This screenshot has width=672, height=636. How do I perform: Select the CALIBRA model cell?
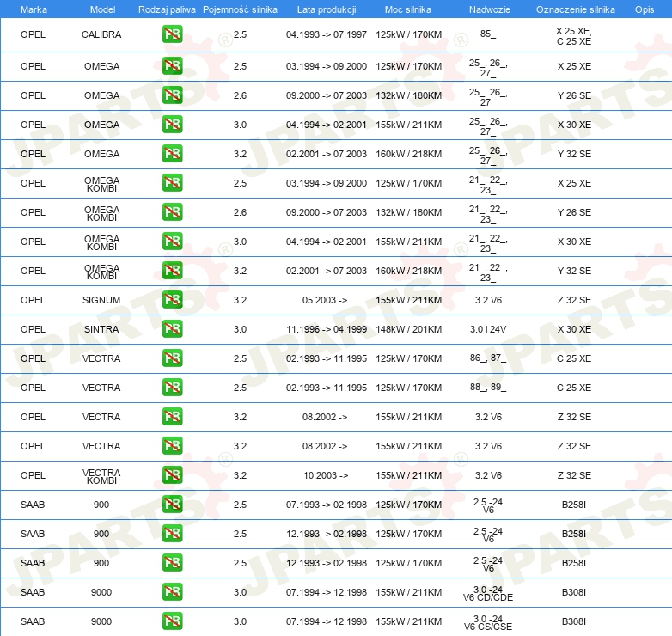click(101, 34)
